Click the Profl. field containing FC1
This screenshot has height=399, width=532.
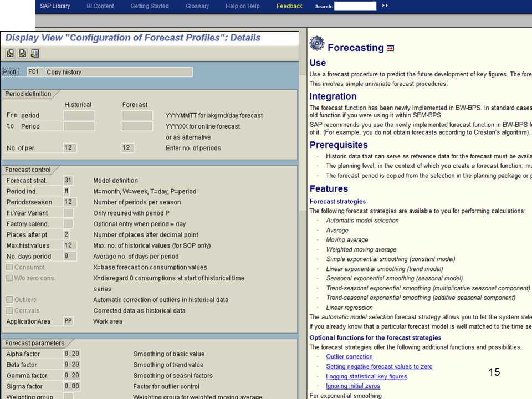35,72
